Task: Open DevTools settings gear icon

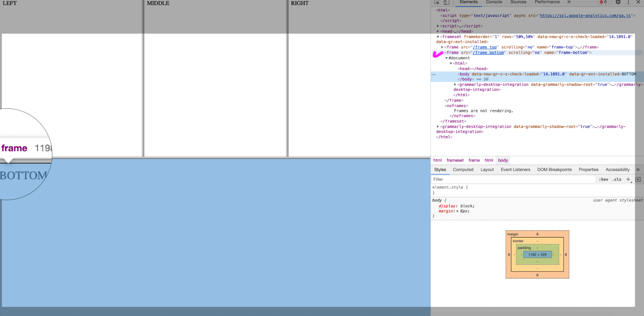Action: tap(618, 2)
